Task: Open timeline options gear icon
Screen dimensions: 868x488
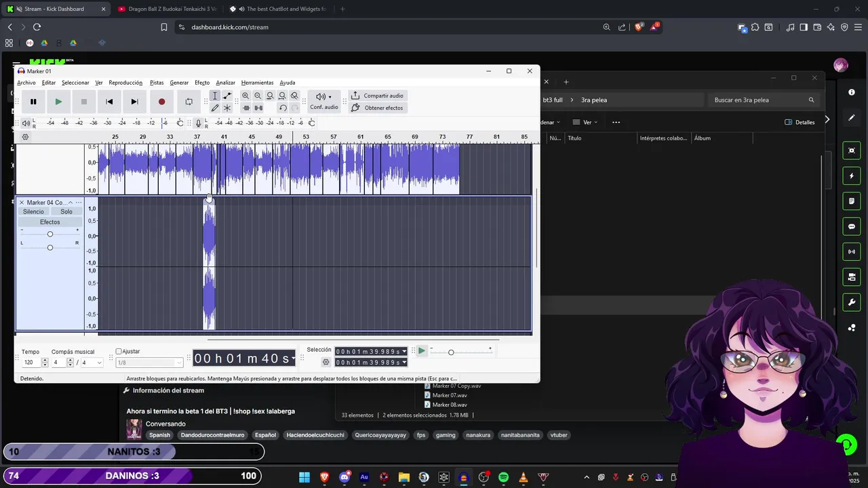Action: coord(25,137)
